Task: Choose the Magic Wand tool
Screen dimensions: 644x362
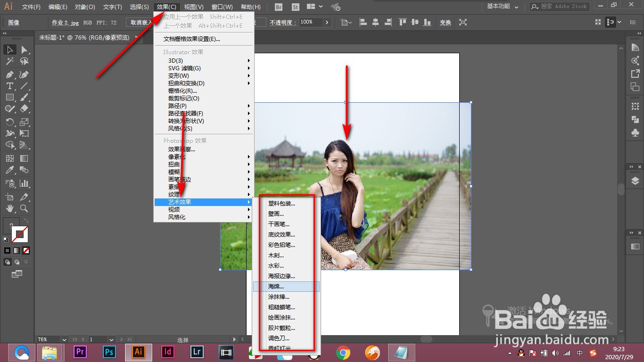Action: (10, 61)
